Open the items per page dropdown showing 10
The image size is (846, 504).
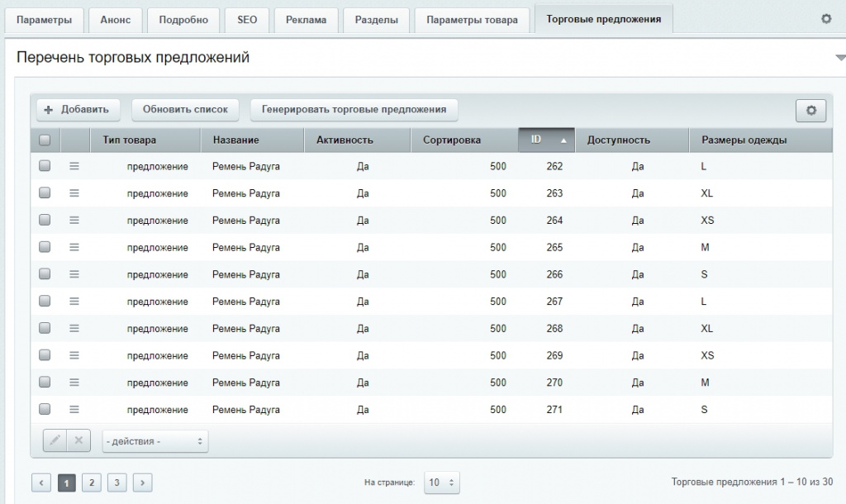442,483
